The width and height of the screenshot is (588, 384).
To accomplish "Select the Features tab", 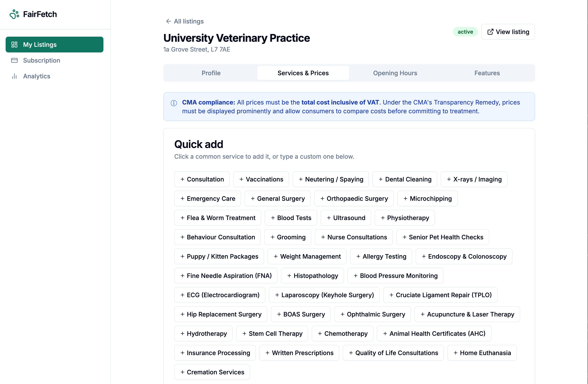I will click(x=487, y=73).
